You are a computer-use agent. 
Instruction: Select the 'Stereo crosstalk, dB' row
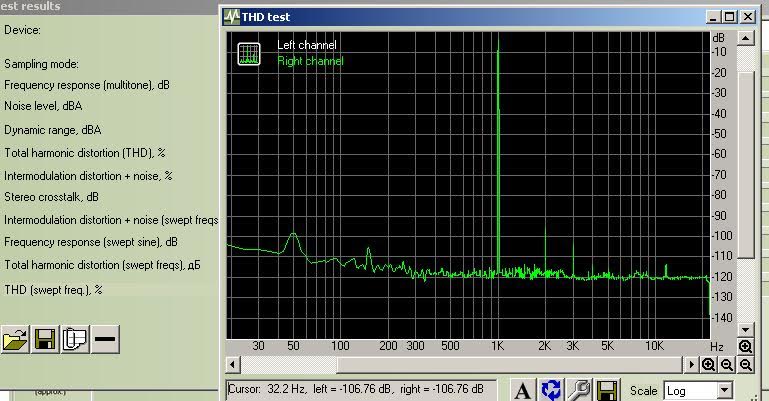point(51,197)
